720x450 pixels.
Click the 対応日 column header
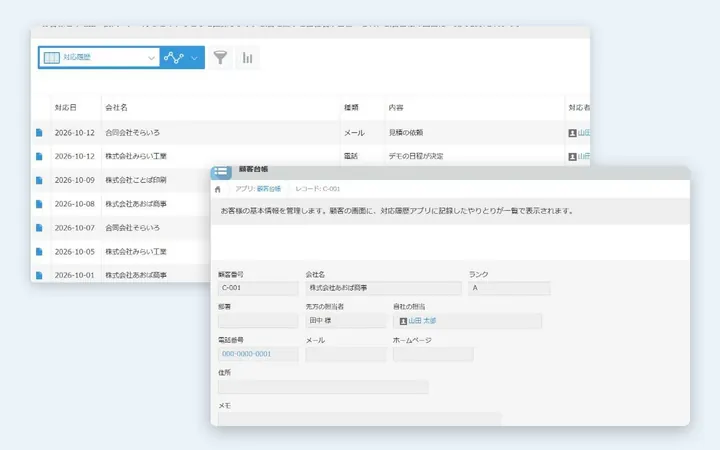tap(66, 107)
